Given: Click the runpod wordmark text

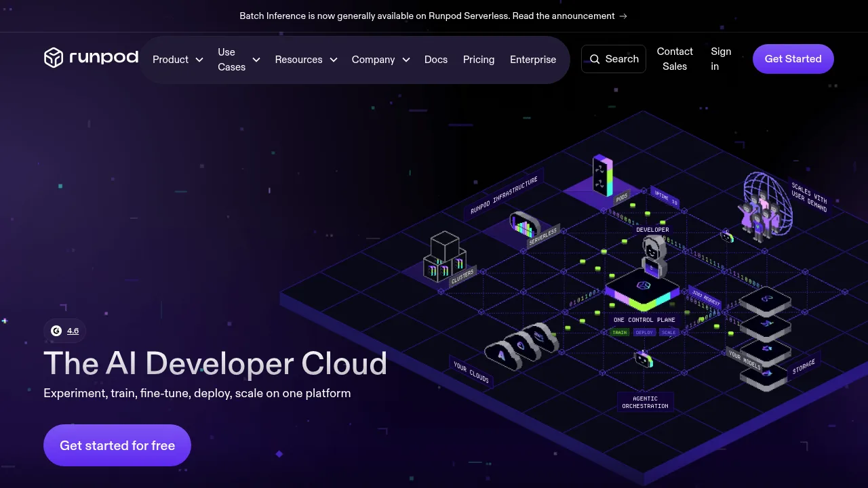Looking at the screenshot, I should coord(104,58).
